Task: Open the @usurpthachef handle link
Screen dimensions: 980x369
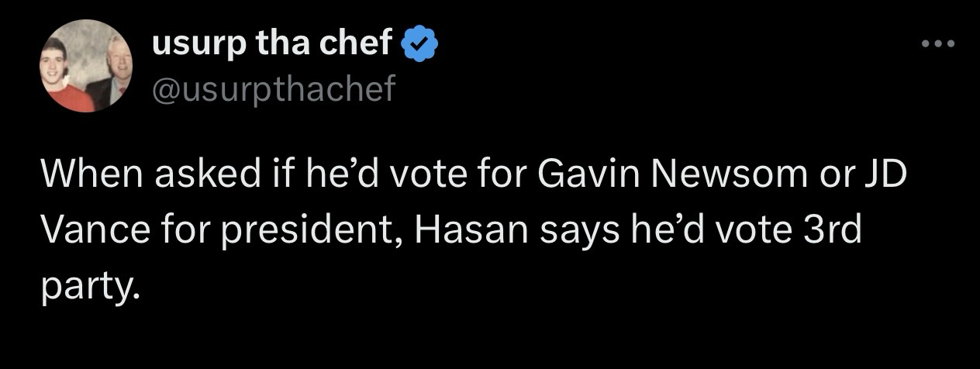Action: (274, 90)
